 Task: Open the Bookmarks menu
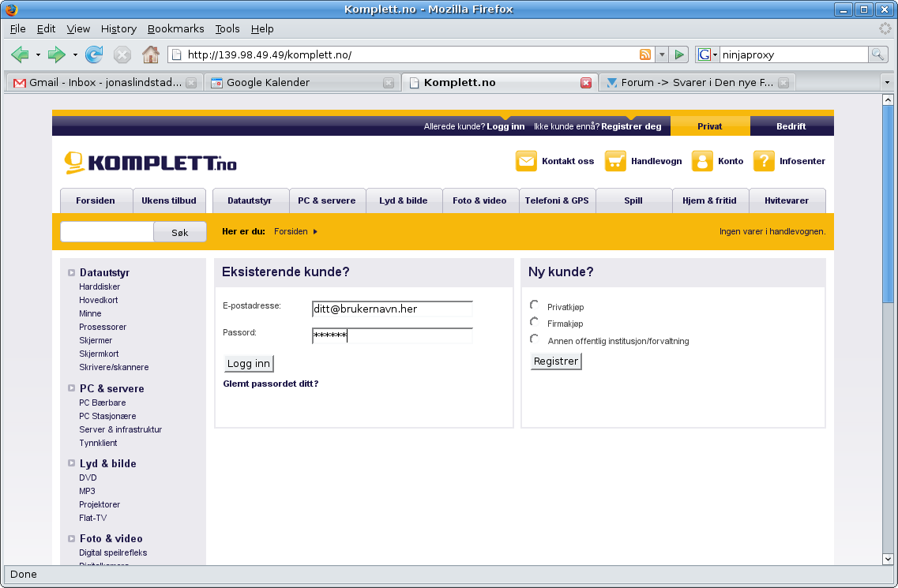click(x=175, y=28)
